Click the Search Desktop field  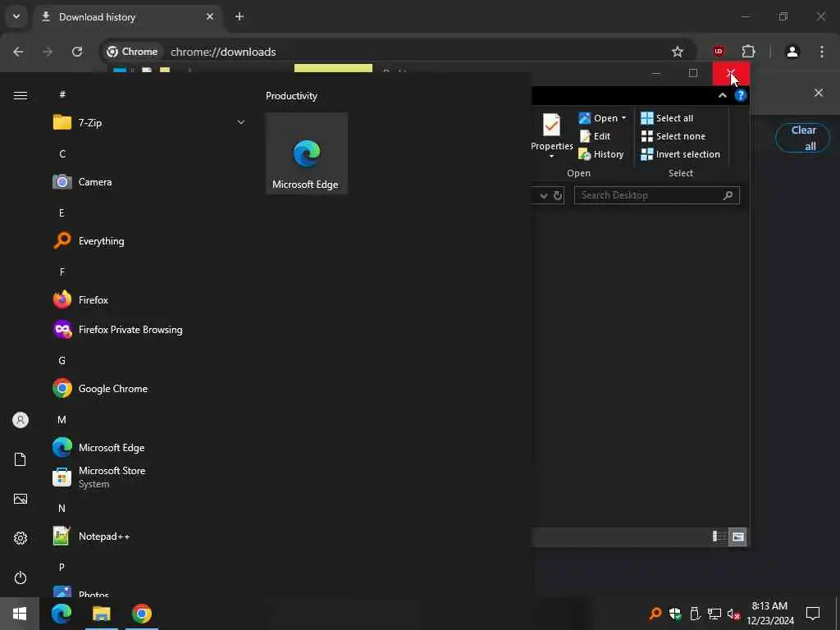657,195
